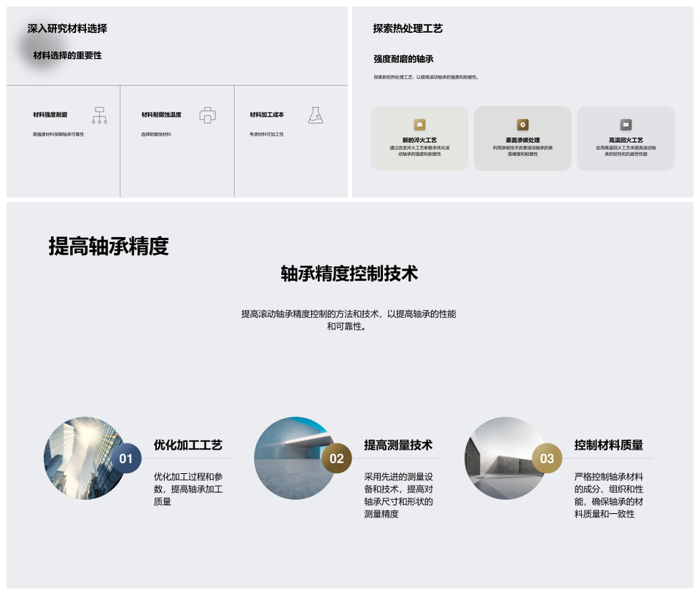The width and height of the screenshot is (700, 595).
Task: Click the brown 02 number badge
Action: (336, 459)
